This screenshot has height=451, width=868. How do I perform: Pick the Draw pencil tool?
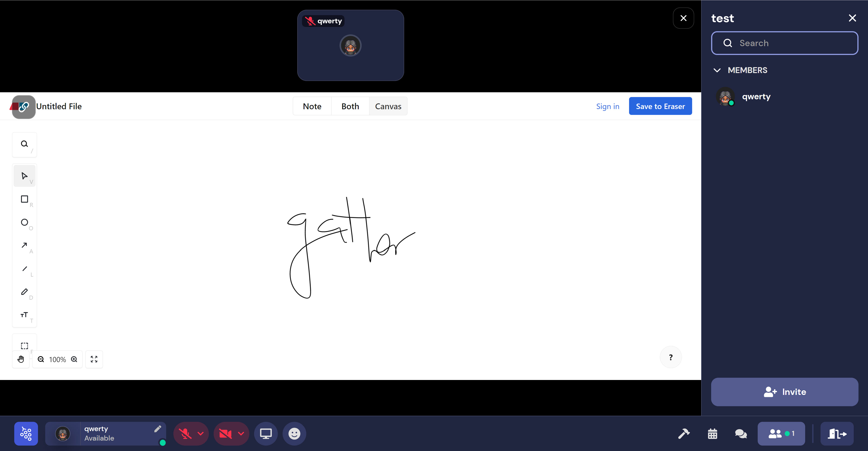coord(24,292)
